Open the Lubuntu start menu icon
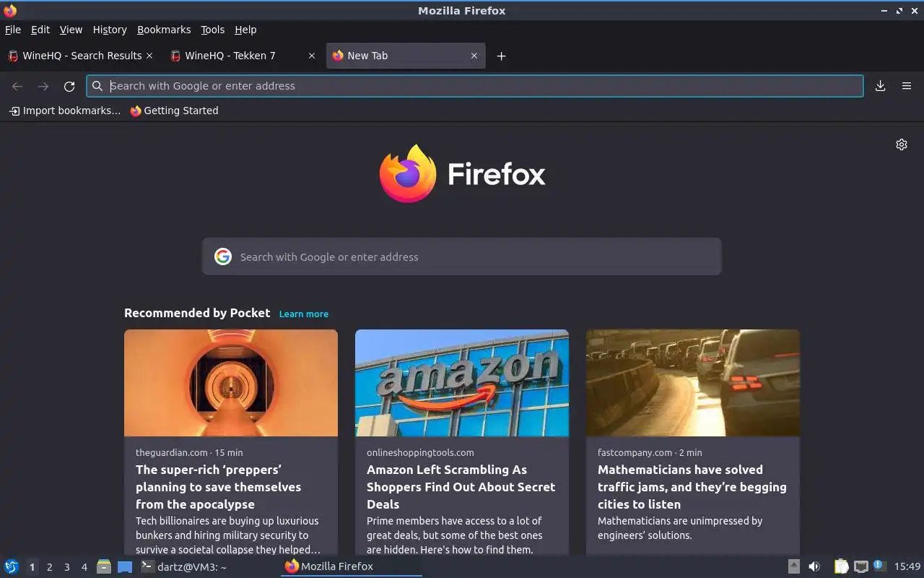Screen dimensions: 924x578 pyautogui.click(x=12, y=566)
